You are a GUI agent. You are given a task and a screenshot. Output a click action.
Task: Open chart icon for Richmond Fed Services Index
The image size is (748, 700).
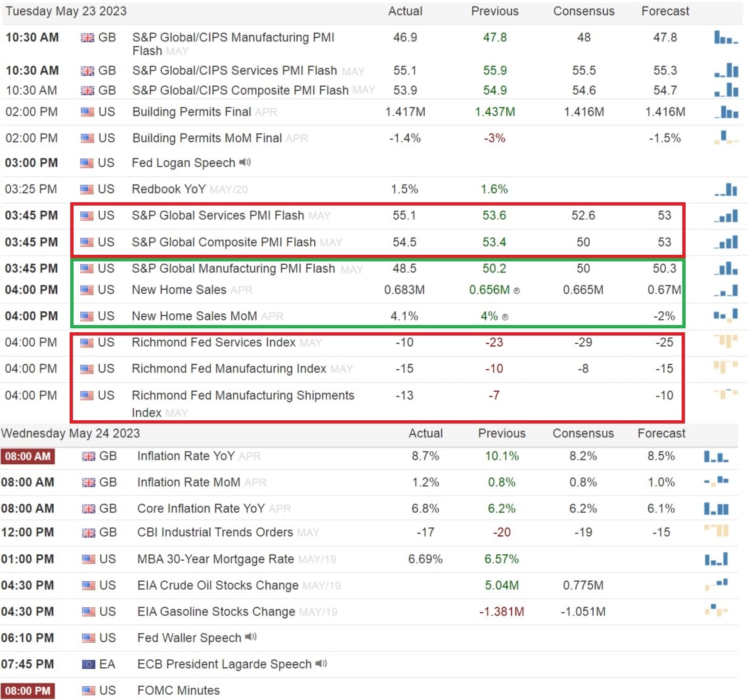point(726,341)
